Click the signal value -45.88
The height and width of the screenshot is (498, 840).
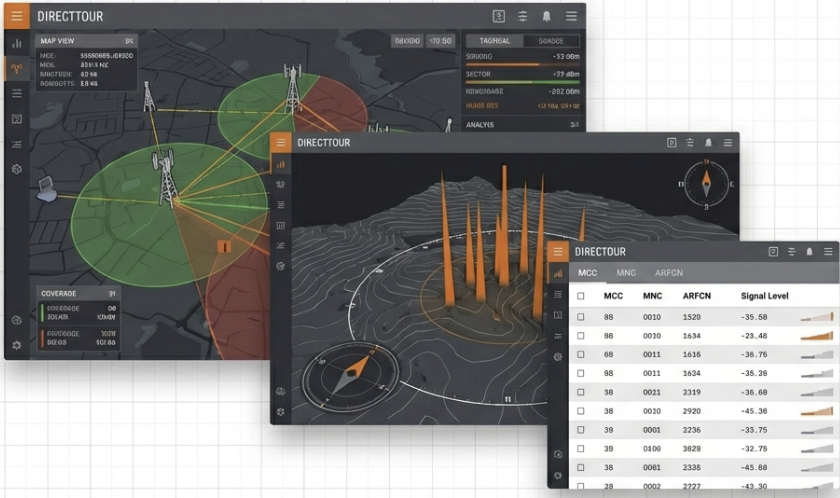754,467
